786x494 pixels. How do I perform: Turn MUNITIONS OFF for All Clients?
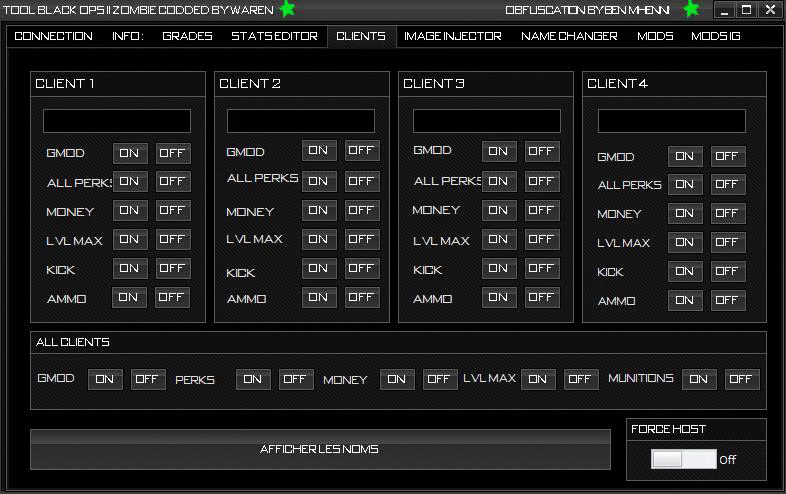(742, 379)
